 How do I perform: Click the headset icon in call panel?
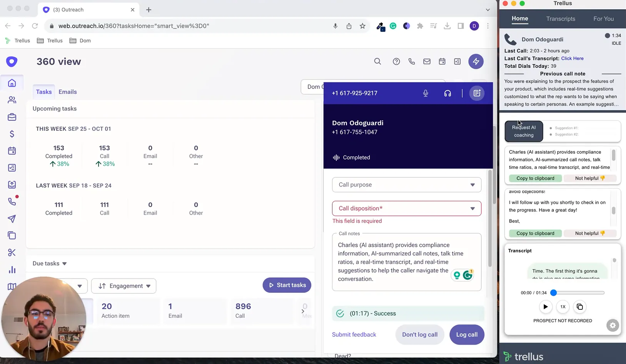coord(447,93)
